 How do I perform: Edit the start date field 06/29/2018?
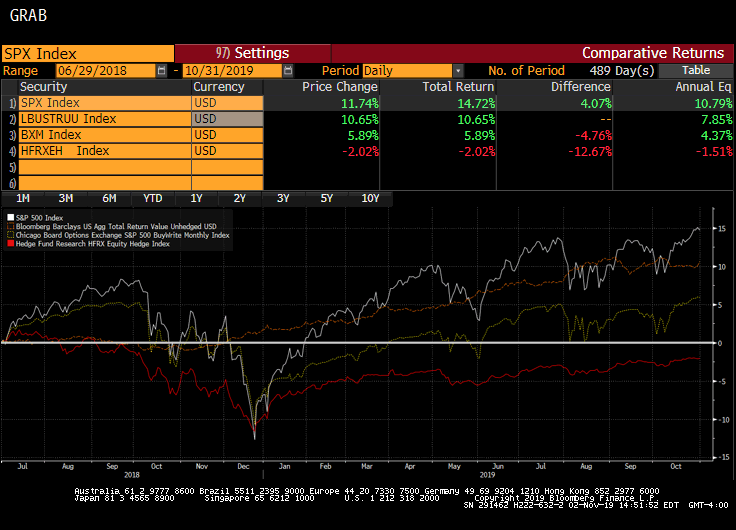(x=106, y=71)
